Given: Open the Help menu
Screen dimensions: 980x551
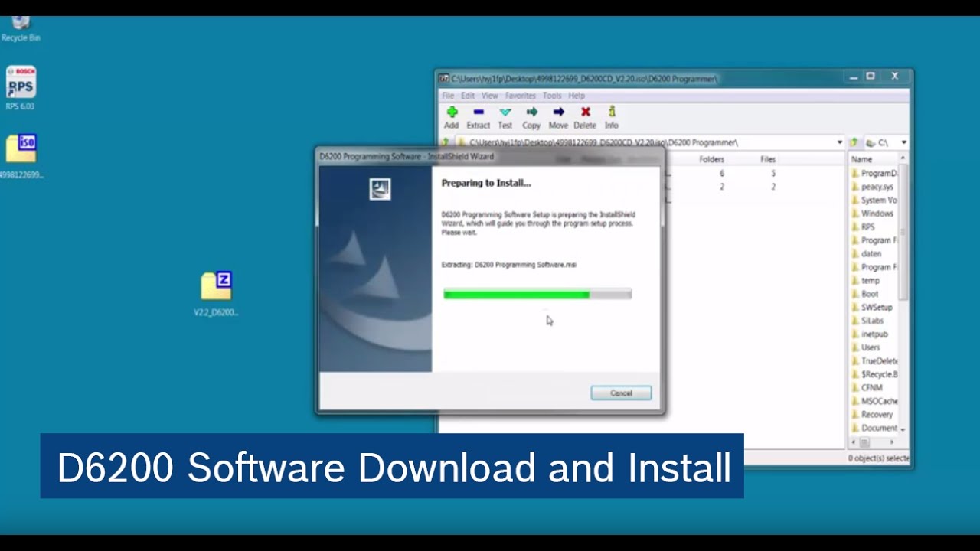Looking at the screenshot, I should pos(577,96).
